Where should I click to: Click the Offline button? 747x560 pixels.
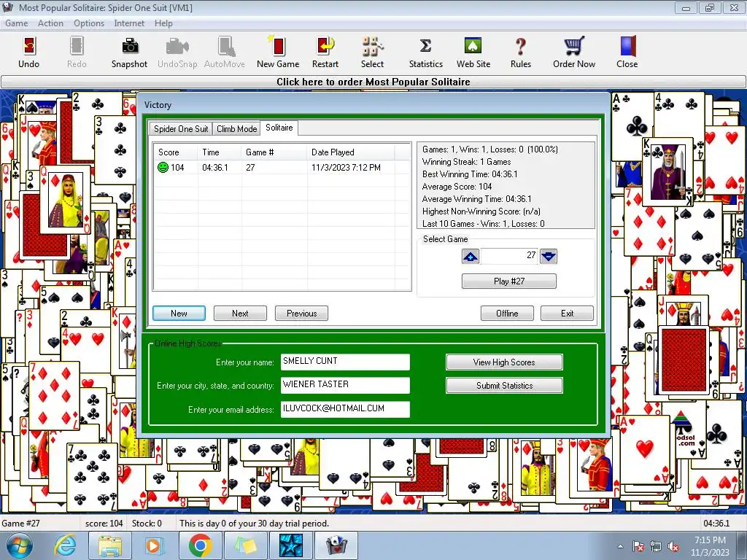click(507, 314)
